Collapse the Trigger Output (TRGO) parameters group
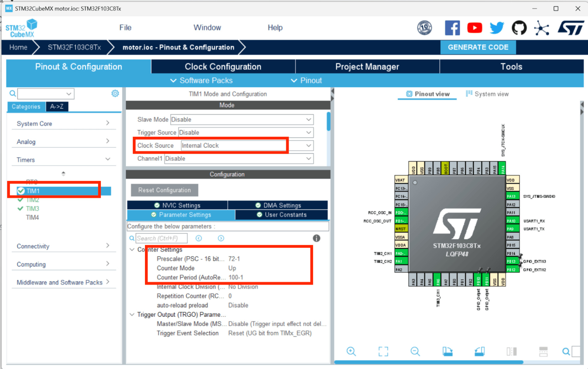This screenshot has width=588, height=369. tap(132, 315)
